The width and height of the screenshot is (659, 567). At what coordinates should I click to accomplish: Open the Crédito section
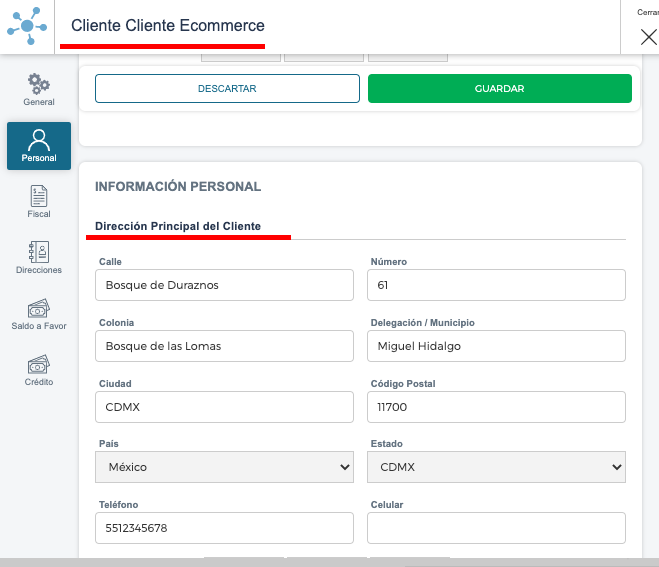(x=39, y=370)
